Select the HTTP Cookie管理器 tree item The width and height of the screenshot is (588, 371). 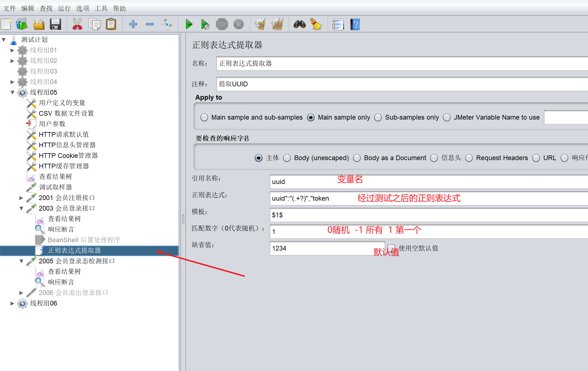coord(68,156)
